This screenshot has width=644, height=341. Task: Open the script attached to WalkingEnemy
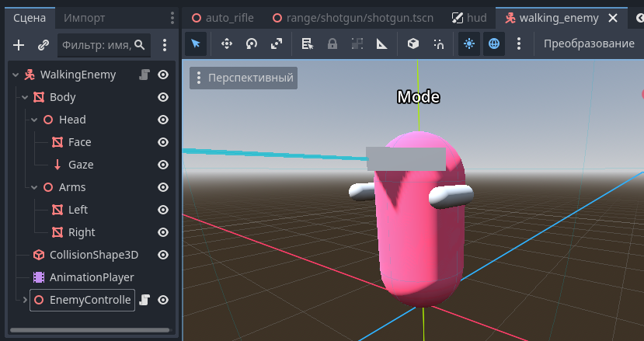(144, 75)
